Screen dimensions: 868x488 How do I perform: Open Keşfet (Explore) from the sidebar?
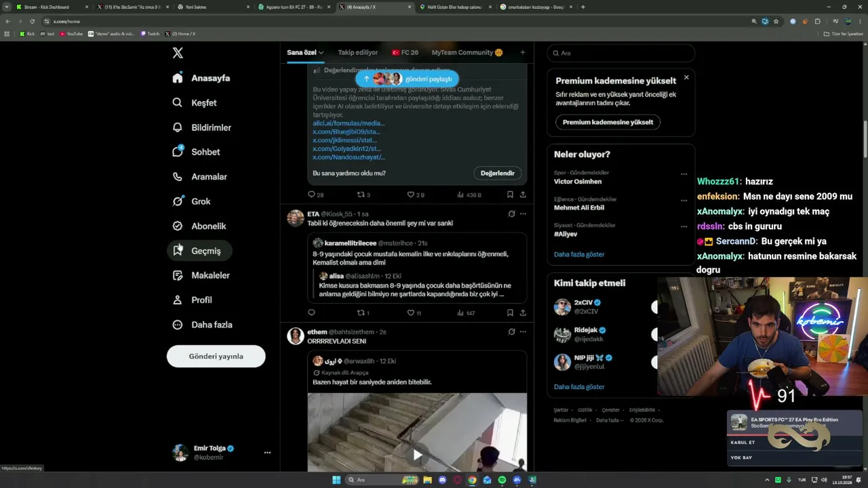pos(195,102)
